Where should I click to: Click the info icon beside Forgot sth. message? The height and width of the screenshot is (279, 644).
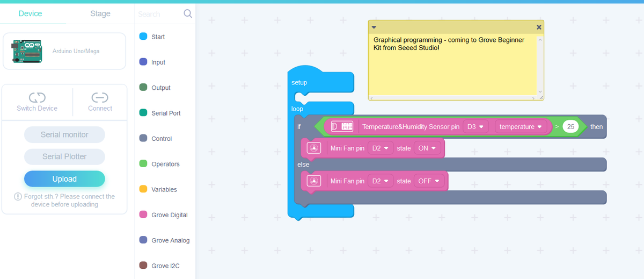pos(18,197)
